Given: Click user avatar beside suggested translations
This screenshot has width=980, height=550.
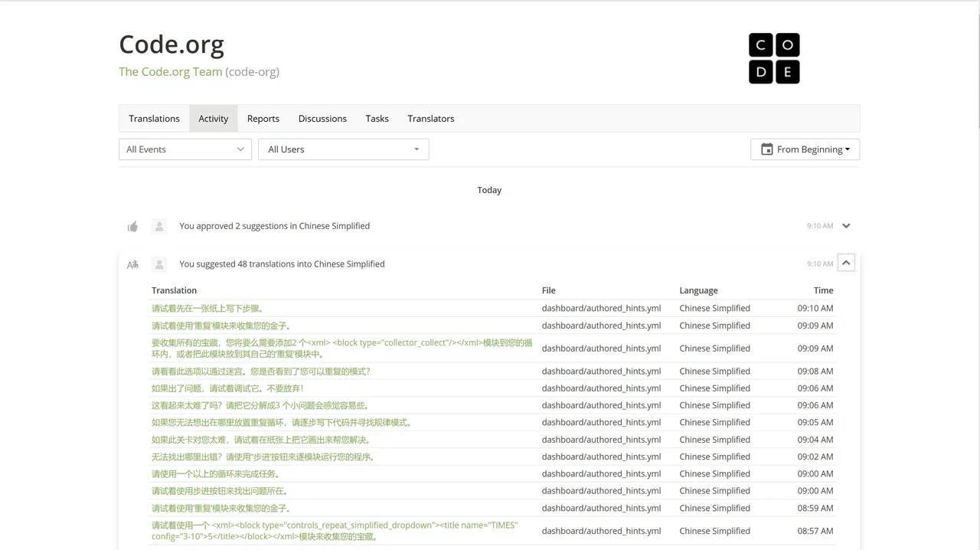Looking at the screenshot, I should pos(159,264).
